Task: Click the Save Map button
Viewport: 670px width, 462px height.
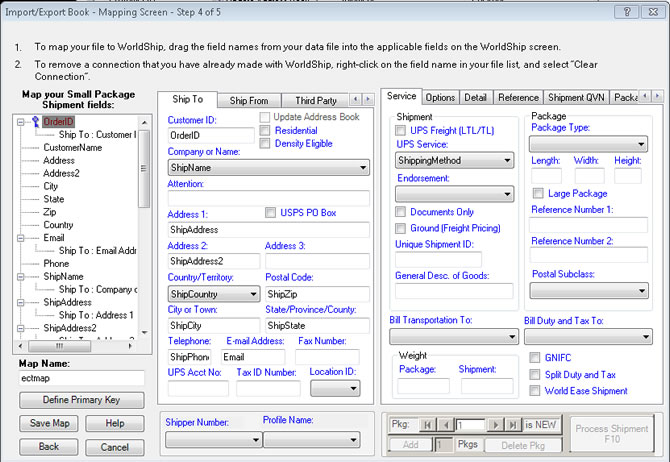Action: click(x=47, y=424)
